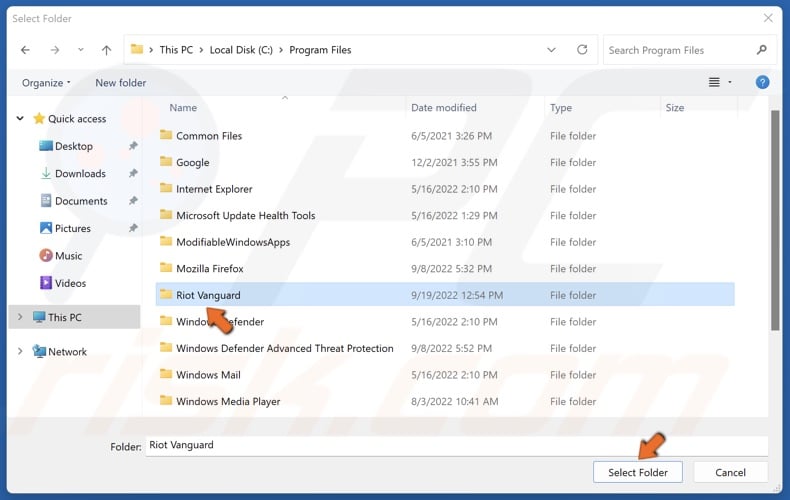Image resolution: width=790 pixels, height=500 pixels.
Task: Click the pin icon next to Pictures
Action: (133, 228)
